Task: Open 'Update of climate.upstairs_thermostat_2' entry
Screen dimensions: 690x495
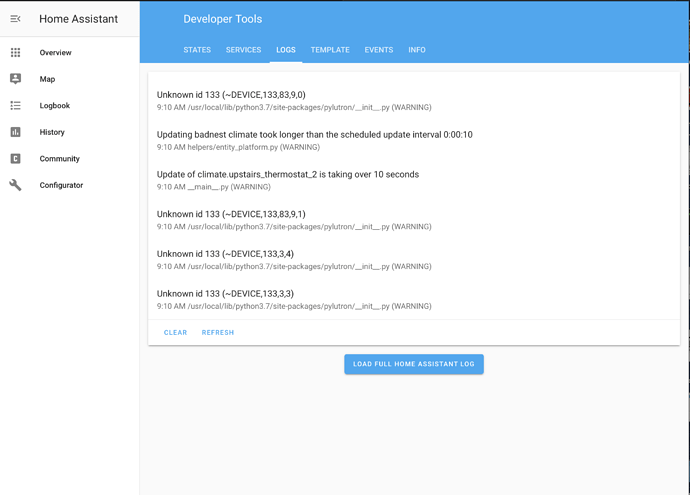Action: pos(414,180)
